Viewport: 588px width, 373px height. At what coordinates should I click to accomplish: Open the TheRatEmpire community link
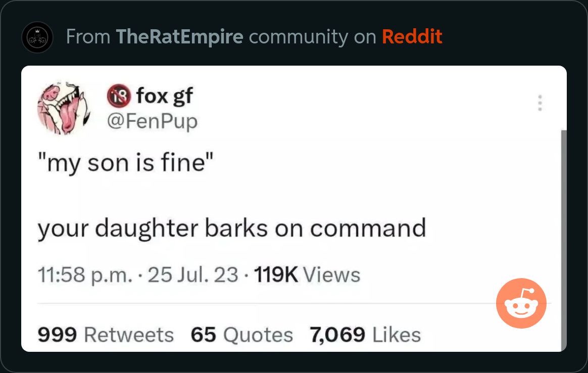180,37
